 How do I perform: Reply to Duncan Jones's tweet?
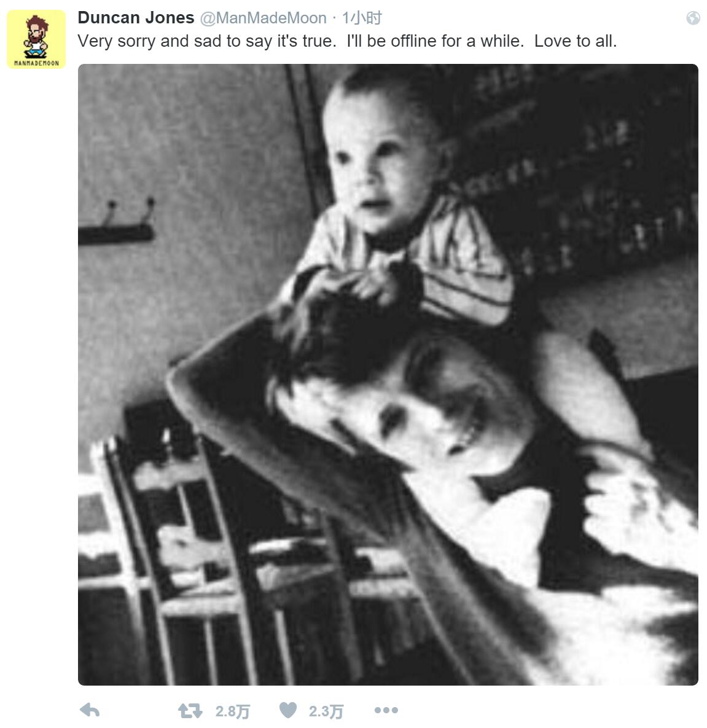pos(90,710)
